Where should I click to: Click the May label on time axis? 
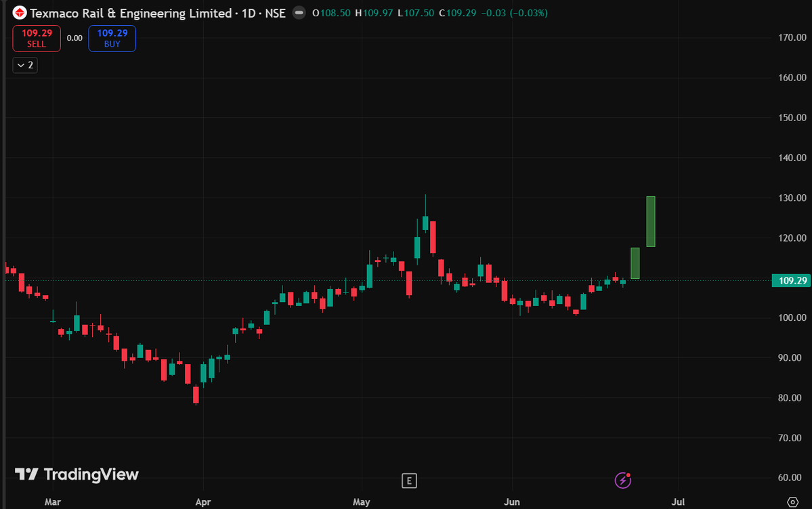coord(362,502)
